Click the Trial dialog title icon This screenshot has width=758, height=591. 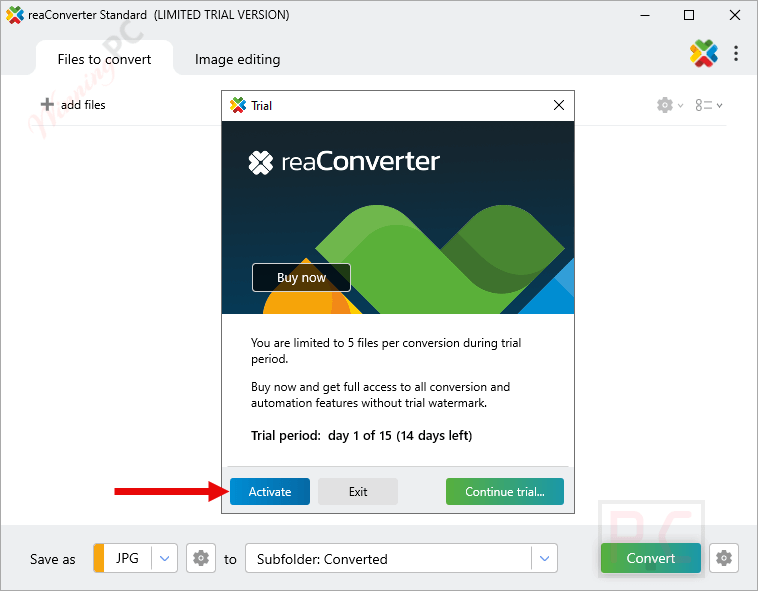[x=238, y=105]
